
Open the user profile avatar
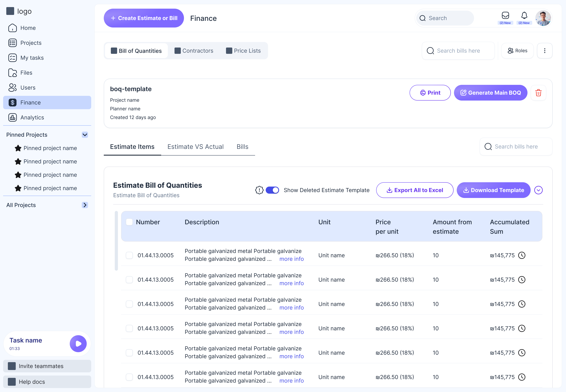(543, 18)
